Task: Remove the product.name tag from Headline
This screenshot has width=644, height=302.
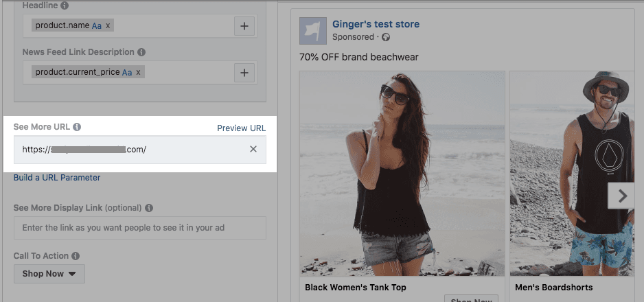Action: coord(108,26)
